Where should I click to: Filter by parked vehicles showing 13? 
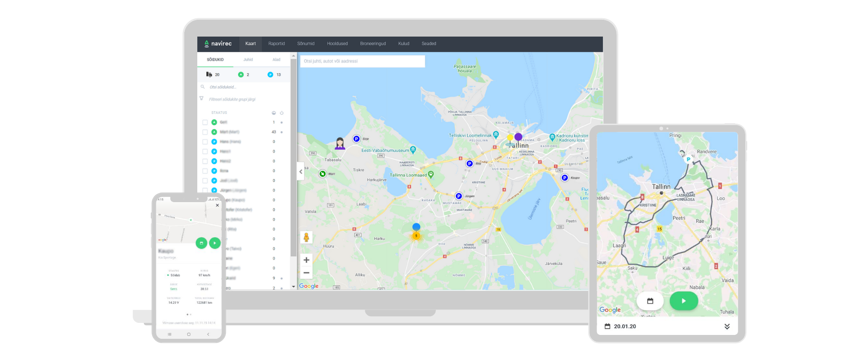tap(274, 75)
